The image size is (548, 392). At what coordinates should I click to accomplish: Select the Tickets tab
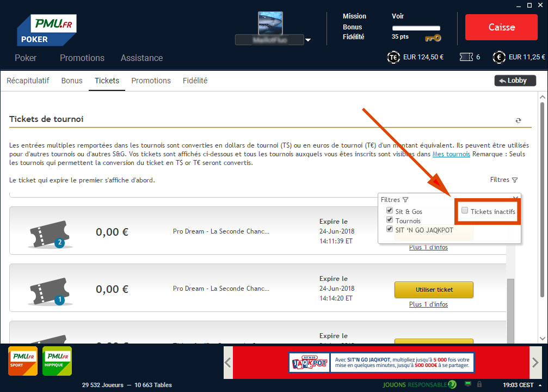[x=107, y=81]
